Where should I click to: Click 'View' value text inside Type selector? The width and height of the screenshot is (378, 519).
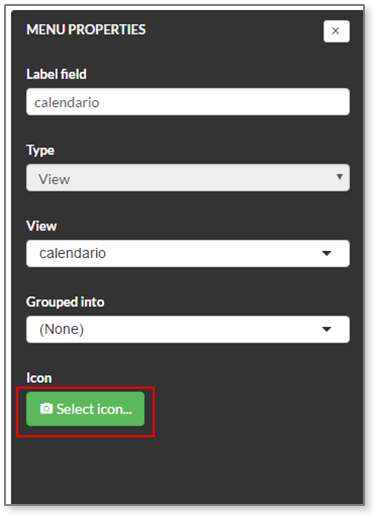(54, 179)
